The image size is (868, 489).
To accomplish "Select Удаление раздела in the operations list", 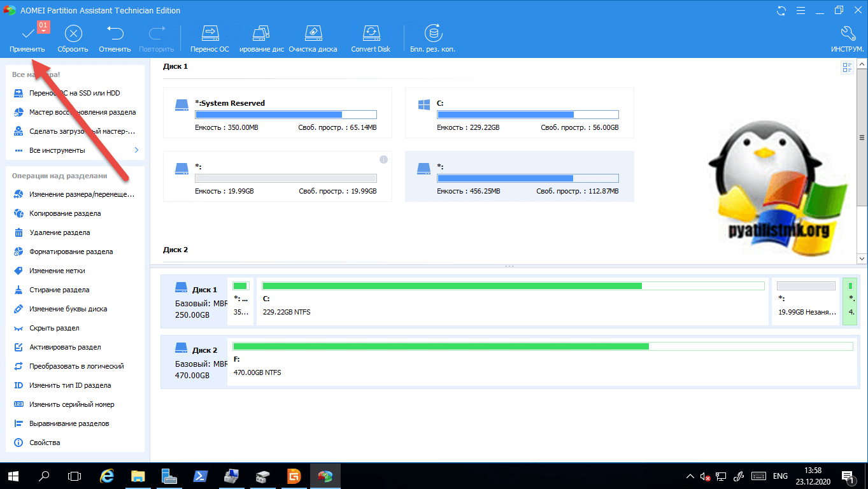I will coord(59,232).
